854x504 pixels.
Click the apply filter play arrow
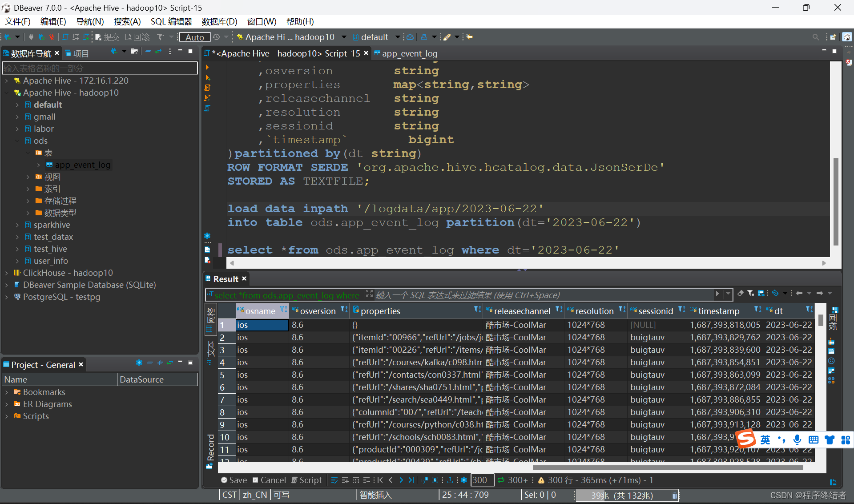point(717,294)
